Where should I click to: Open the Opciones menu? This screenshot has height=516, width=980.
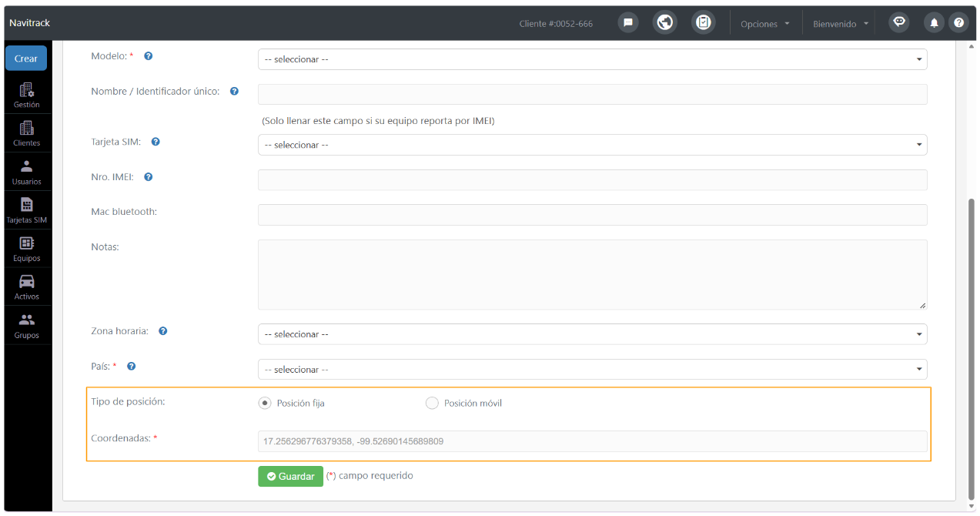point(765,24)
